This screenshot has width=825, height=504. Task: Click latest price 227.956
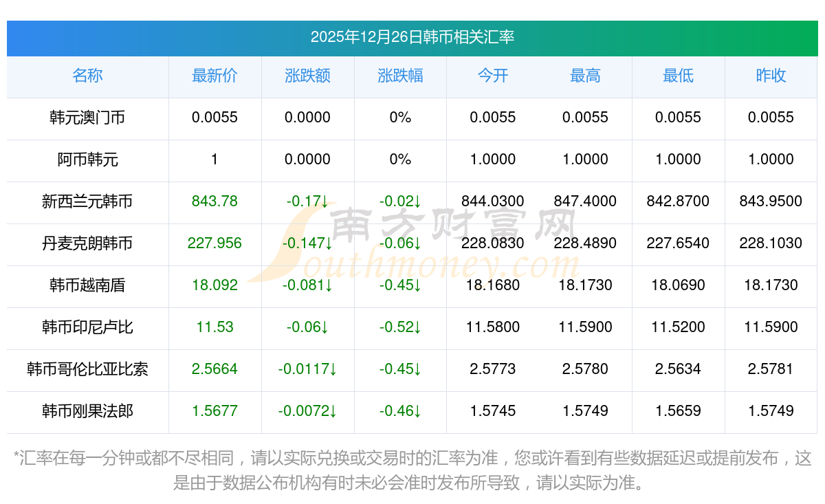[214, 243]
